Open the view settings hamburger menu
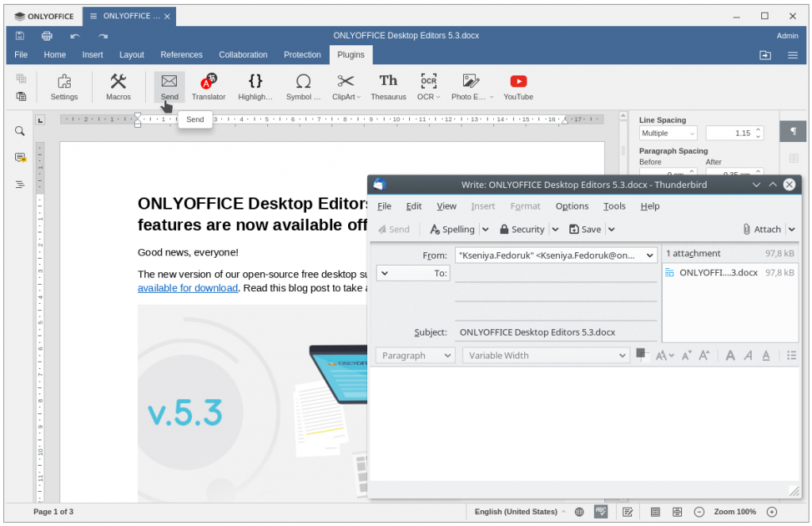This screenshot has height=526, width=812. (792, 55)
